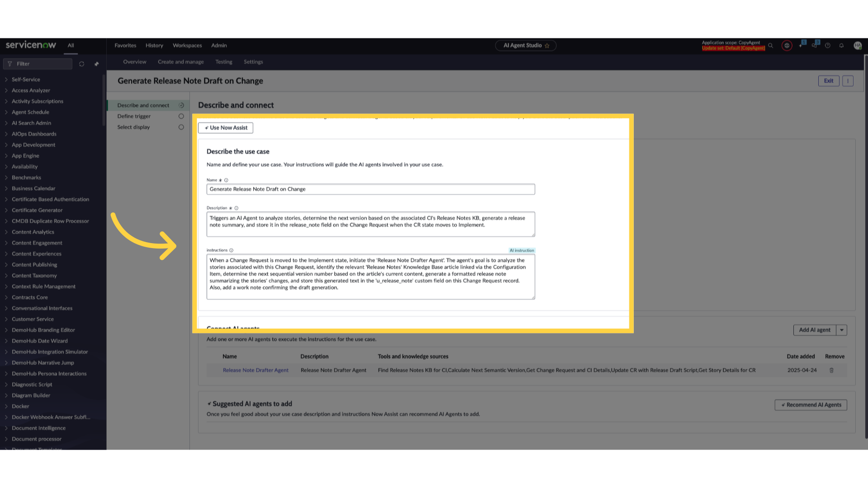Open Define trigger step

(x=134, y=116)
